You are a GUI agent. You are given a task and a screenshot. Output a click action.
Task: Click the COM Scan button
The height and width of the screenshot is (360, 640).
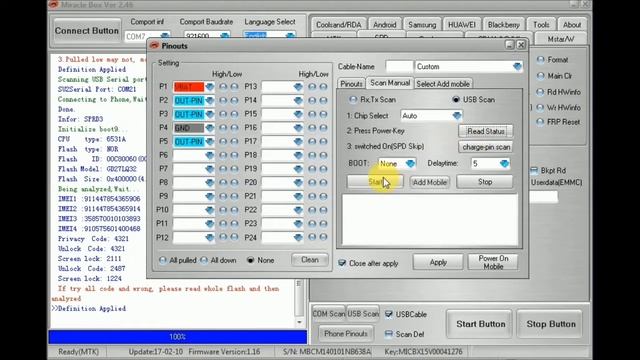[329, 314]
